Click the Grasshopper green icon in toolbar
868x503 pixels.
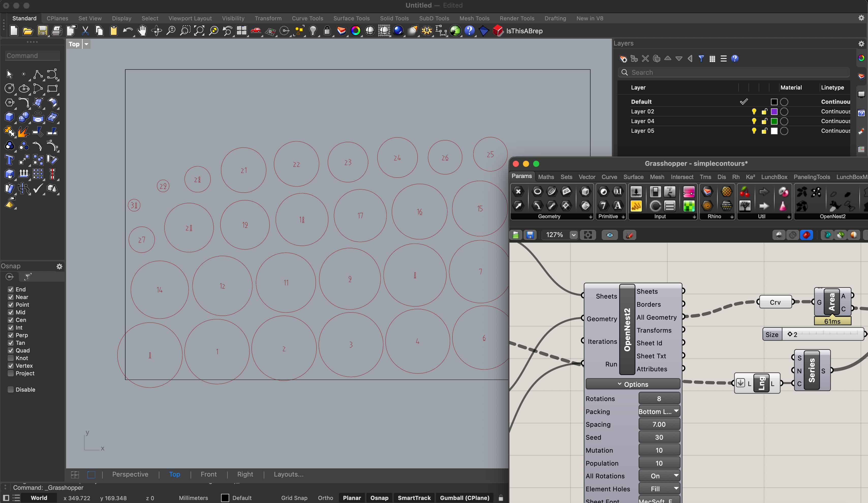[455, 31]
